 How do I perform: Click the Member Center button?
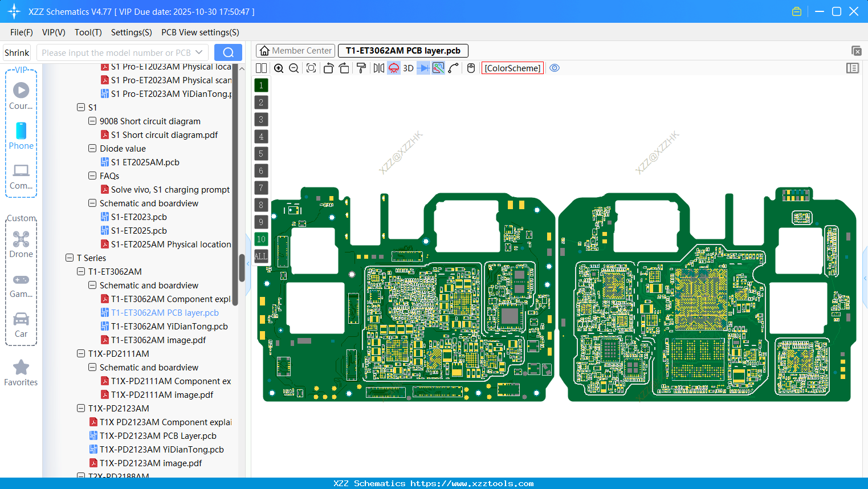295,50
